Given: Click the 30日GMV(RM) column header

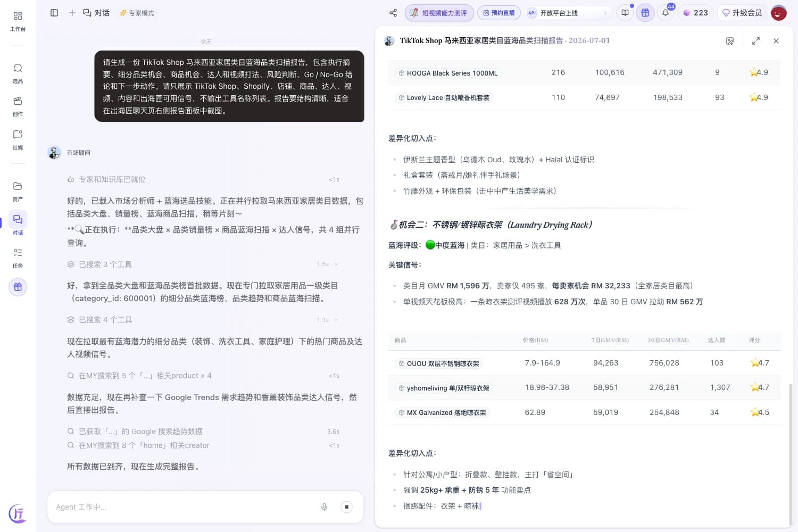Looking at the screenshot, I should coord(668,340).
